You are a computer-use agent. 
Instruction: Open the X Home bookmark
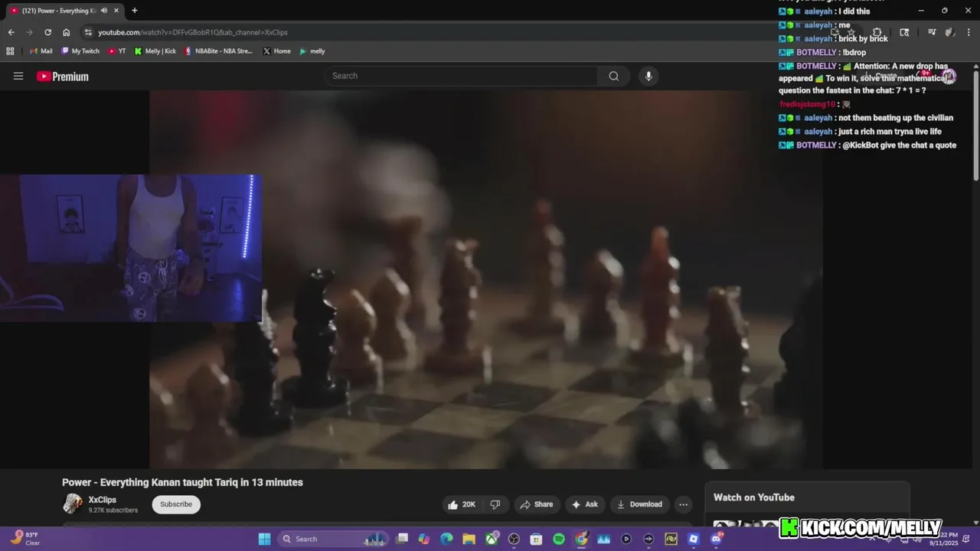pyautogui.click(x=276, y=51)
